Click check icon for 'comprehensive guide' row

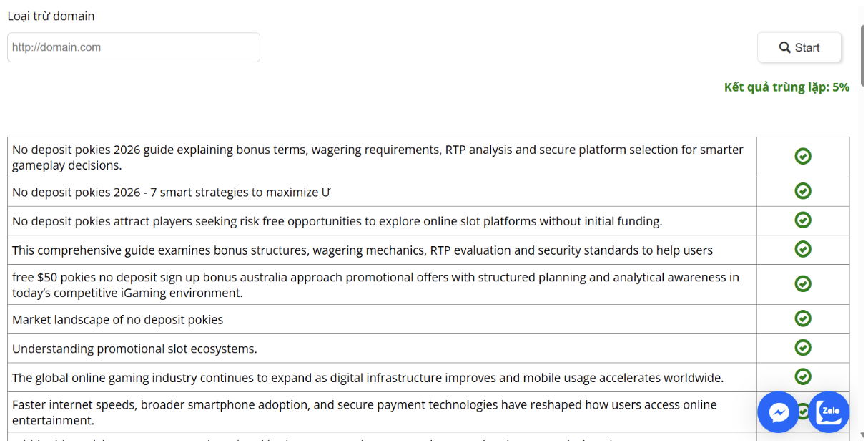[803, 249]
